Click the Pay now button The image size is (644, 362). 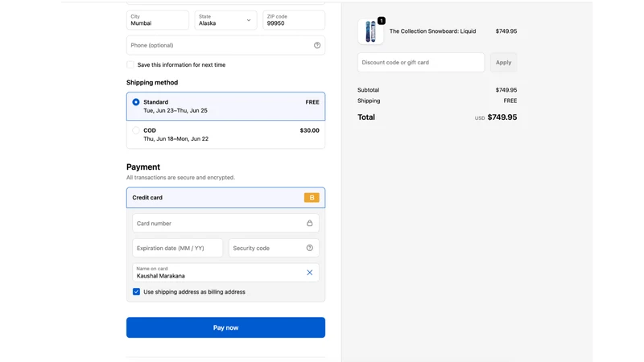(x=226, y=327)
